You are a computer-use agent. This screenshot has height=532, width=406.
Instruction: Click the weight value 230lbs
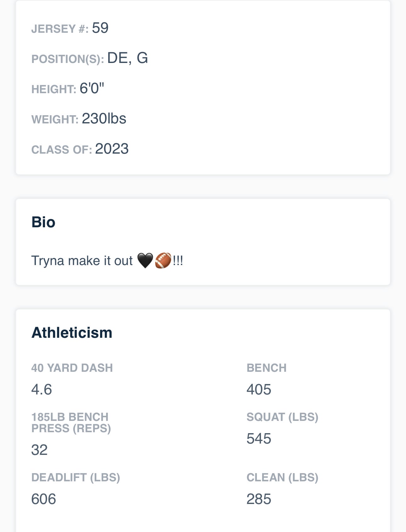104,119
